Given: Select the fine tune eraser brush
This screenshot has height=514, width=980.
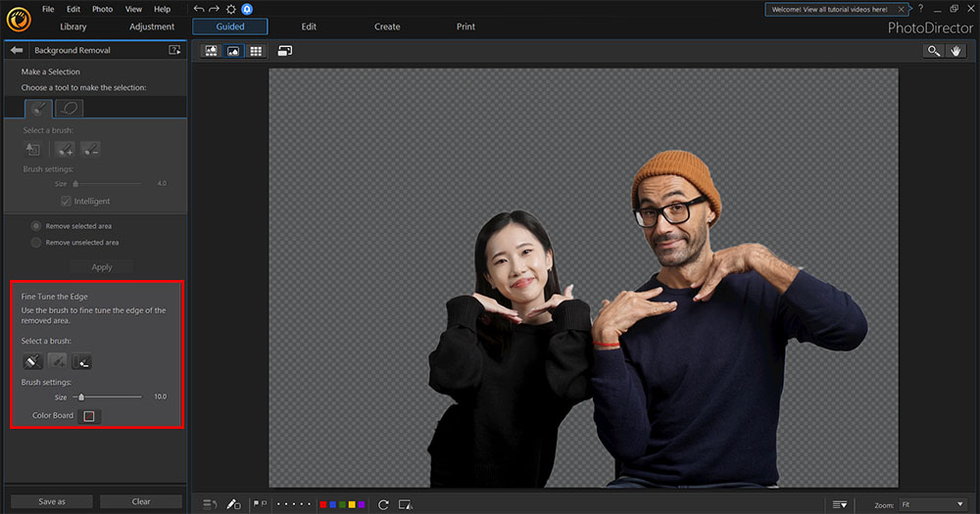Looking at the screenshot, I should (81, 361).
